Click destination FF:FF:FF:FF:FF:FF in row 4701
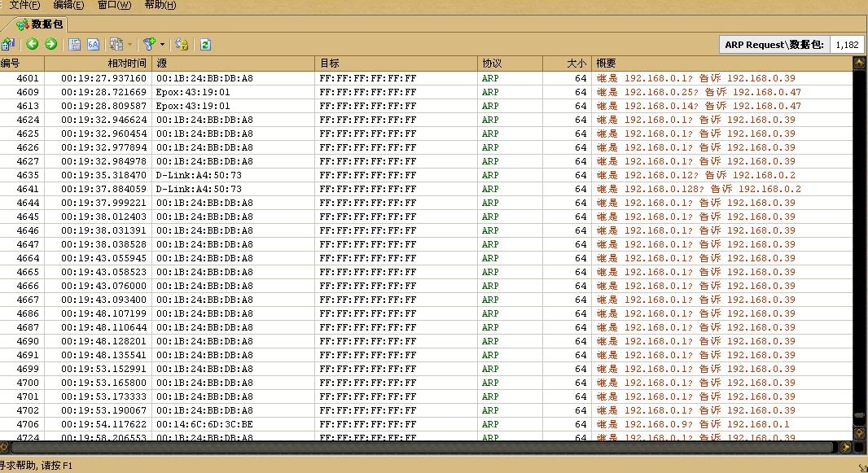The width and height of the screenshot is (868, 473). tap(367, 396)
